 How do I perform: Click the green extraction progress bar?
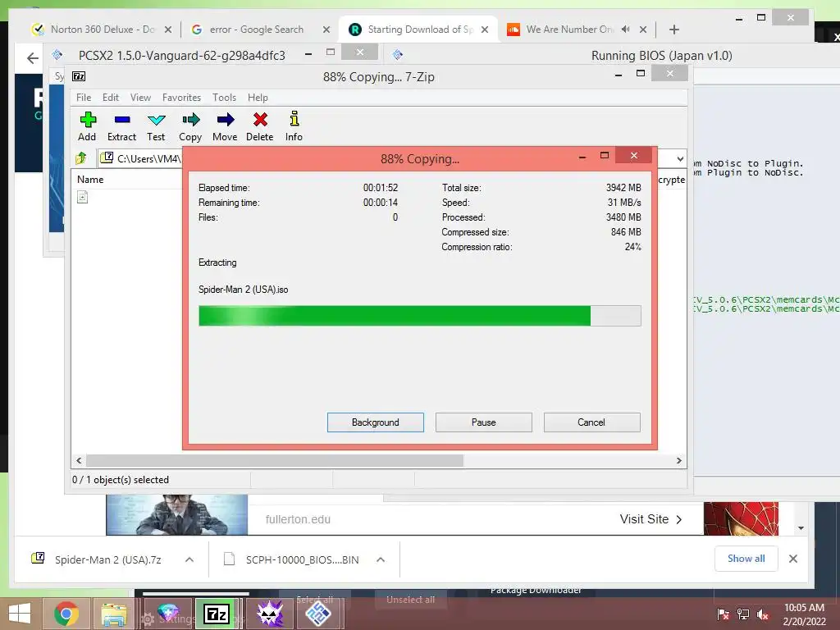pyautogui.click(x=419, y=316)
